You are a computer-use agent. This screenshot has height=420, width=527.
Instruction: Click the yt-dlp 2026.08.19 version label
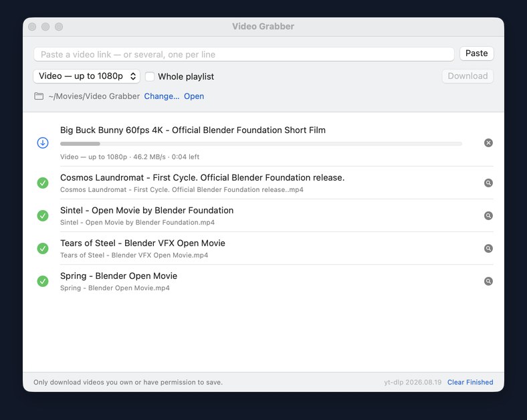coord(413,383)
